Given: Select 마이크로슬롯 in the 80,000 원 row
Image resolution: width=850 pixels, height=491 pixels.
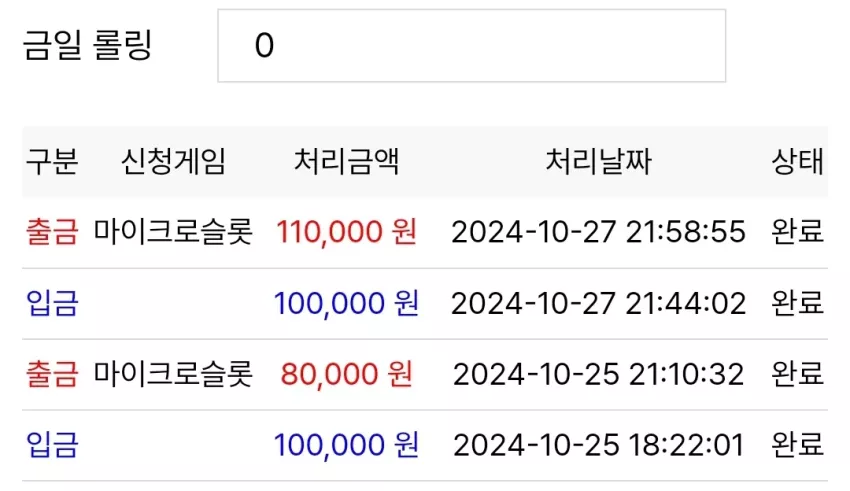Looking at the screenshot, I should (x=173, y=374).
